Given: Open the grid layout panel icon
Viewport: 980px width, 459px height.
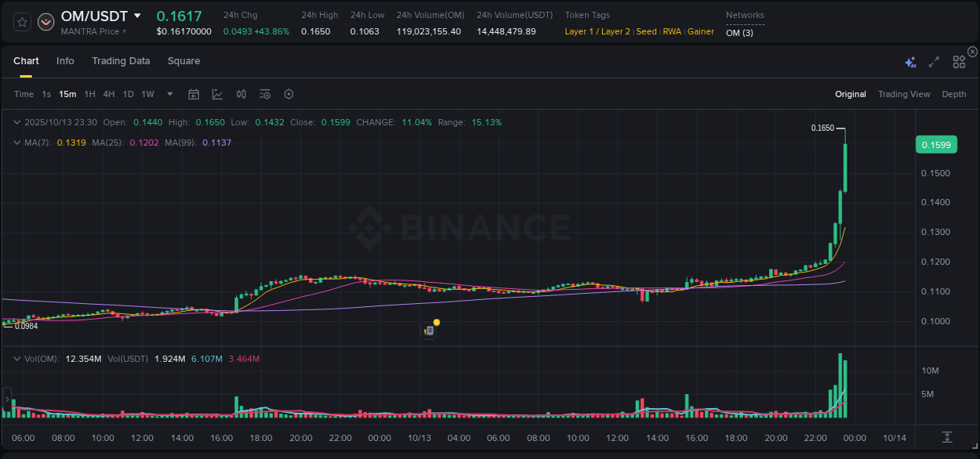Looking at the screenshot, I should click(x=958, y=61).
